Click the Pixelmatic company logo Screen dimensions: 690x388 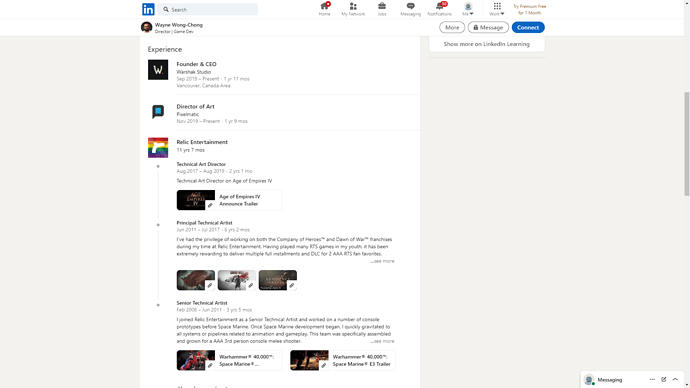(x=158, y=112)
